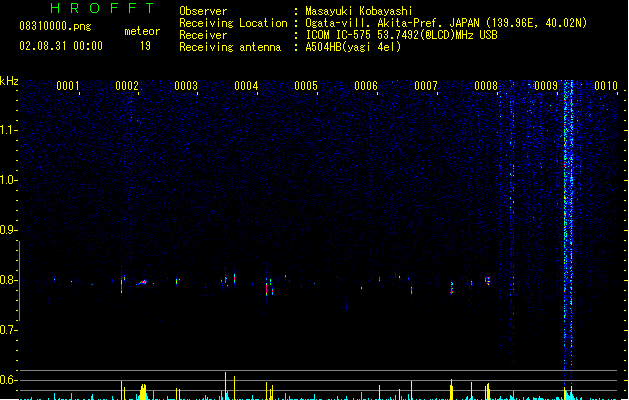Click time marker 0007
This screenshot has width=629, height=400.
click(x=426, y=86)
